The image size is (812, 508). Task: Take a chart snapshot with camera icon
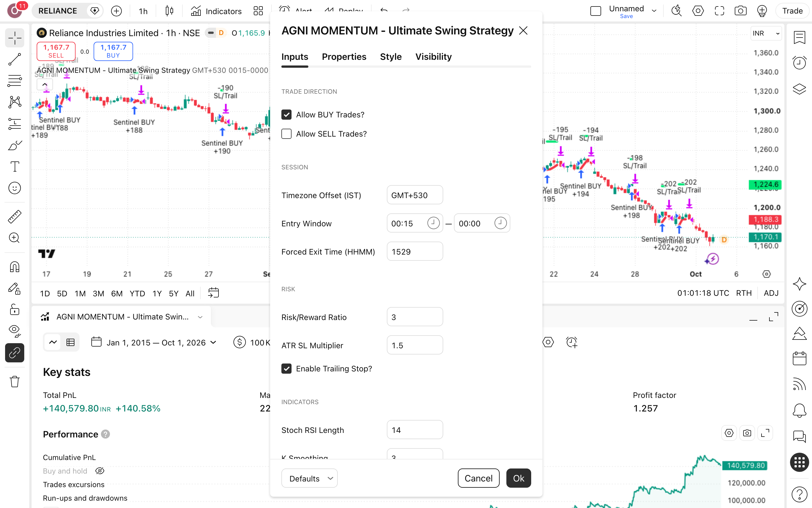click(x=741, y=11)
